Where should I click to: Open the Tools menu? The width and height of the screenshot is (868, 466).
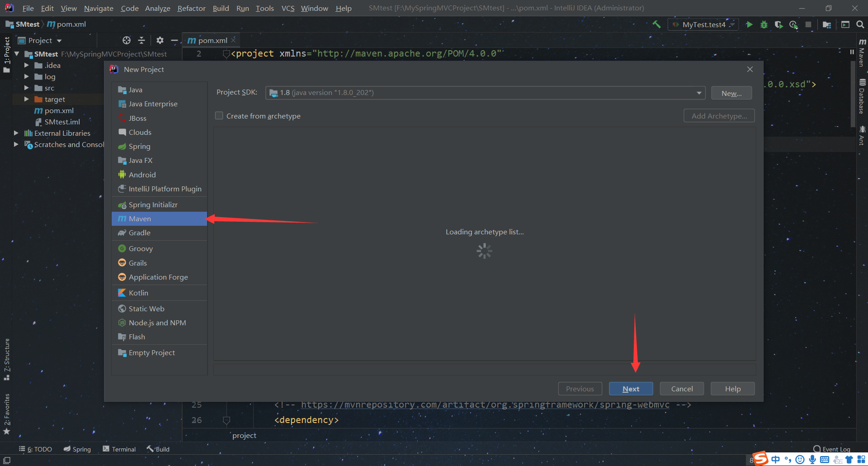[x=265, y=8]
